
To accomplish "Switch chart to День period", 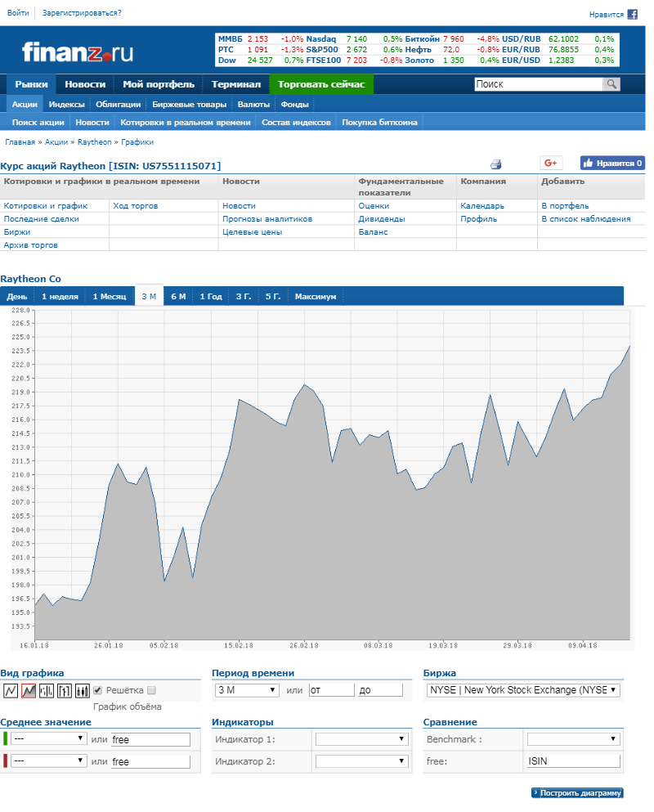I will click(17, 296).
